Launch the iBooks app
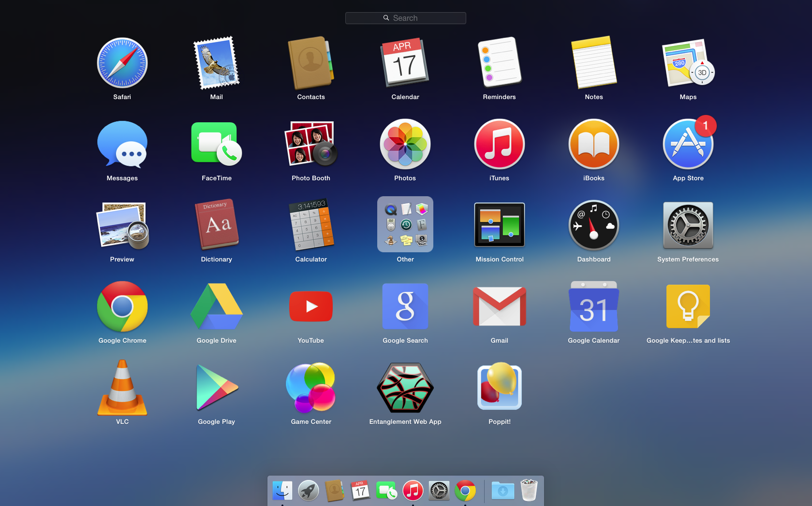Viewport: 812px width, 506px height. coord(594,144)
